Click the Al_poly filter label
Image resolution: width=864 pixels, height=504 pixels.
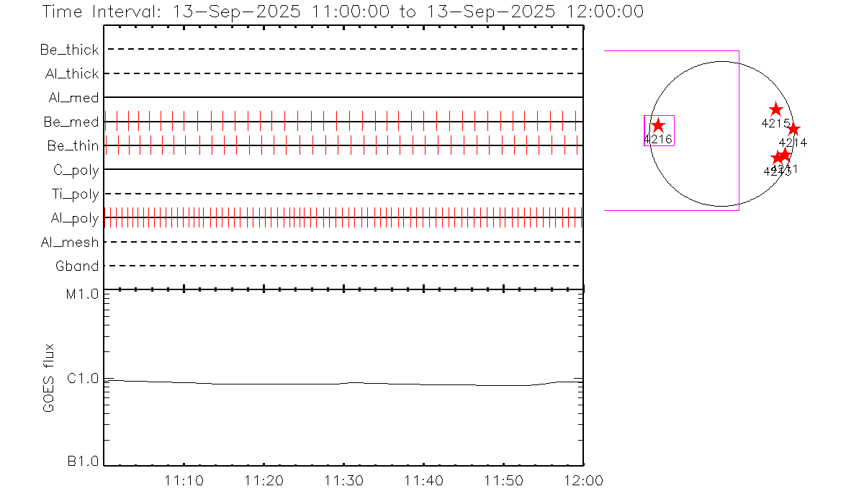click(x=74, y=218)
